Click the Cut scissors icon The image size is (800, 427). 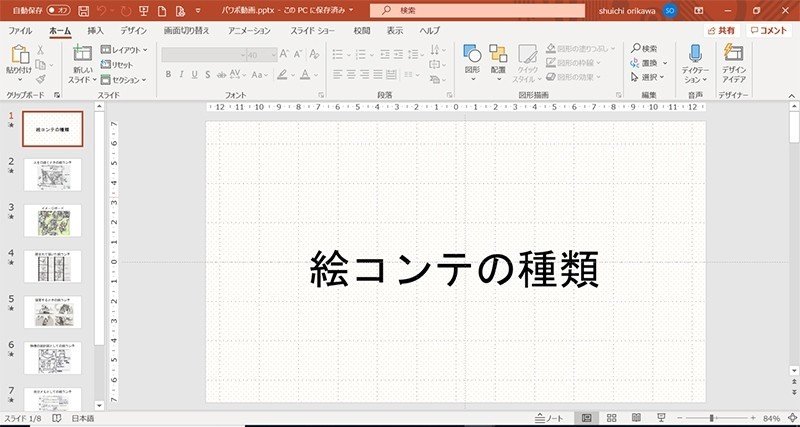click(x=40, y=50)
